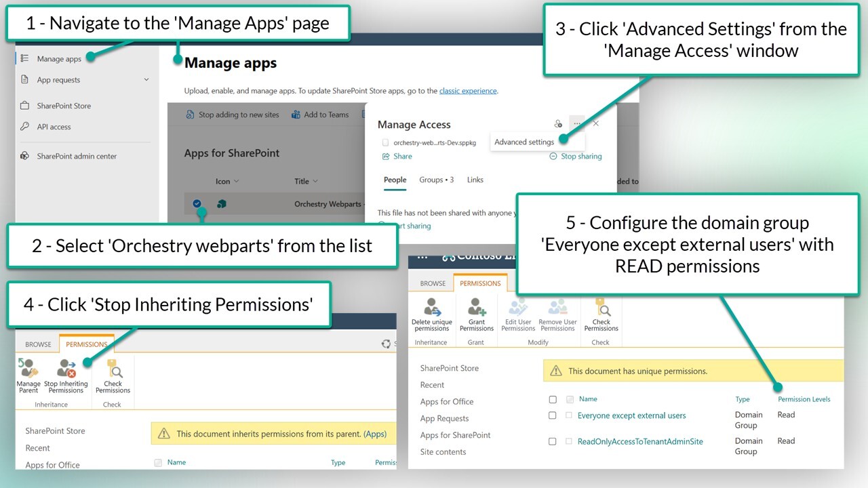This screenshot has width=868, height=488.
Task: Open App requests in the sidebar
Action: [x=58, y=80]
